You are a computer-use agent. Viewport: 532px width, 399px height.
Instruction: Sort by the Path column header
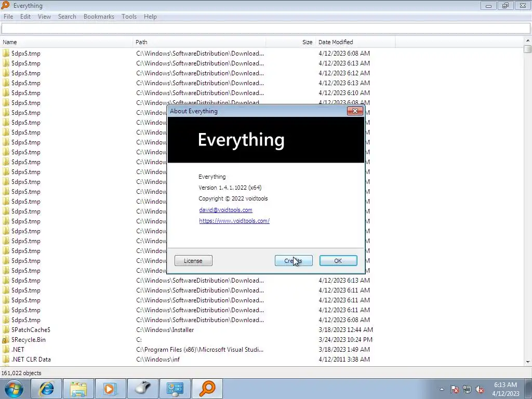(x=199, y=42)
